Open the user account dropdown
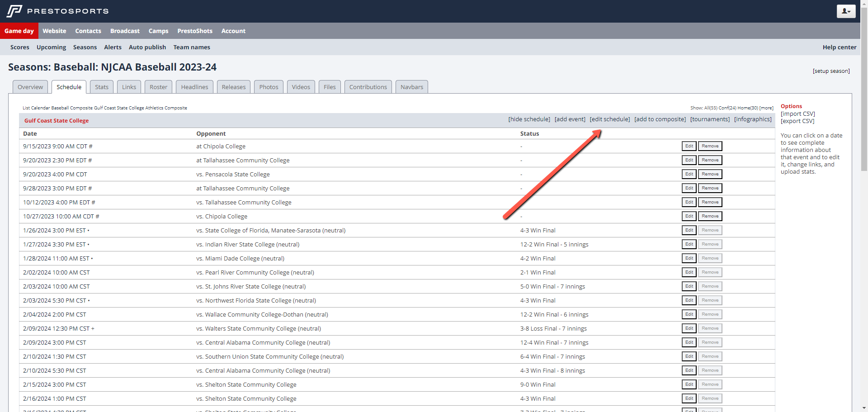Screen dimensions: 868x412 point(845,11)
